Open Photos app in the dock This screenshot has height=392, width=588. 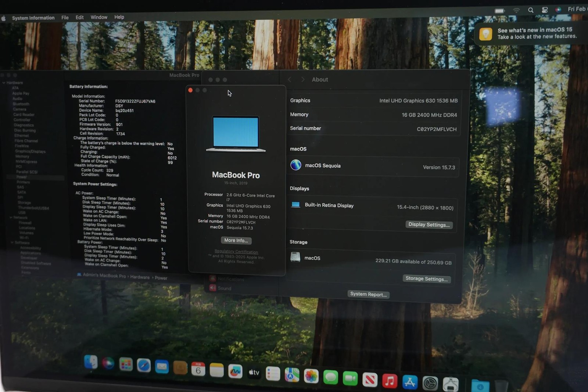tap(311, 376)
